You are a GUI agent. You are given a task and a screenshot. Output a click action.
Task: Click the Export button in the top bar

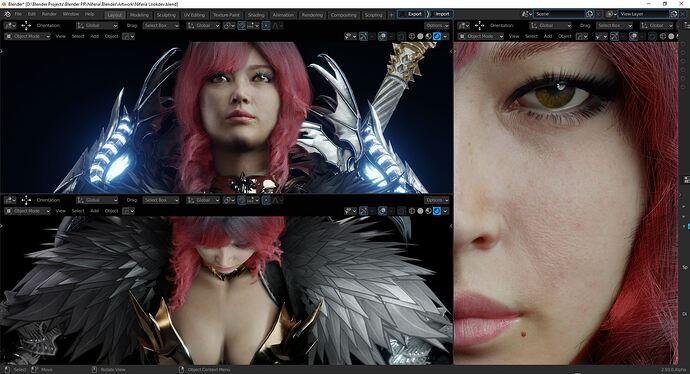(412, 14)
